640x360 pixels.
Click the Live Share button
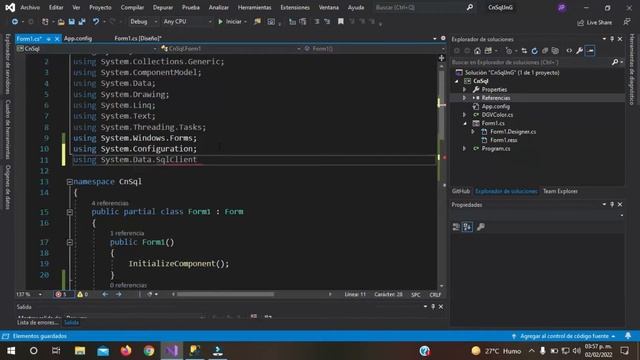(595, 22)
